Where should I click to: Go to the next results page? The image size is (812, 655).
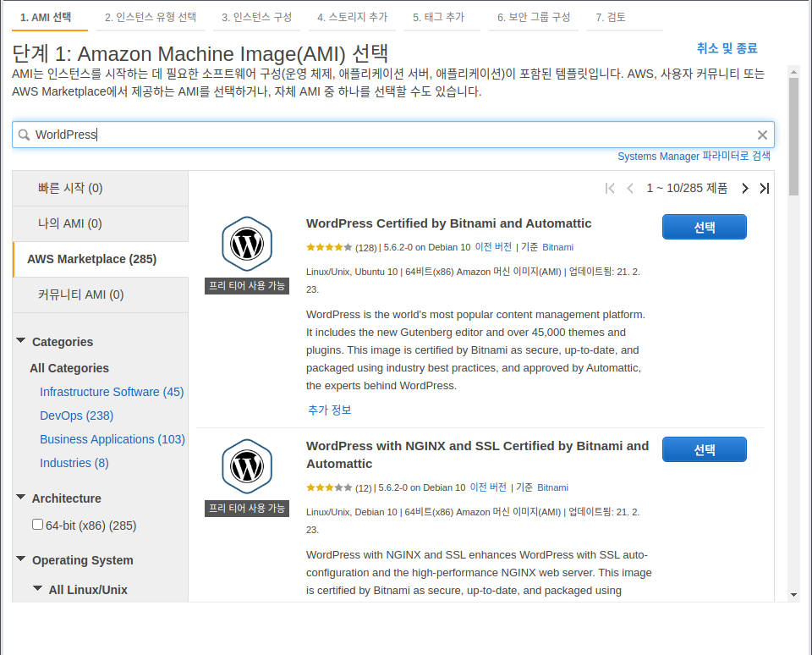(x=744, y=188)
